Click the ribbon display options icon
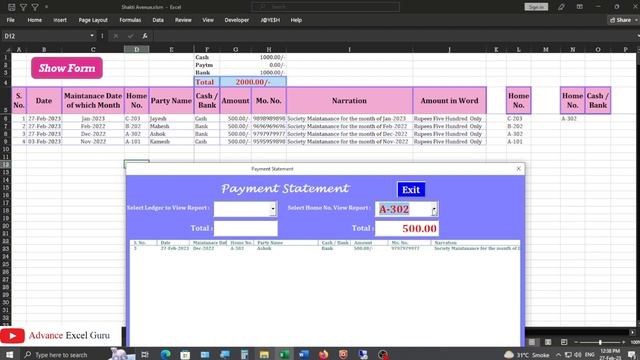The width and height of the screenshot is (640, 360). (580, 7)
